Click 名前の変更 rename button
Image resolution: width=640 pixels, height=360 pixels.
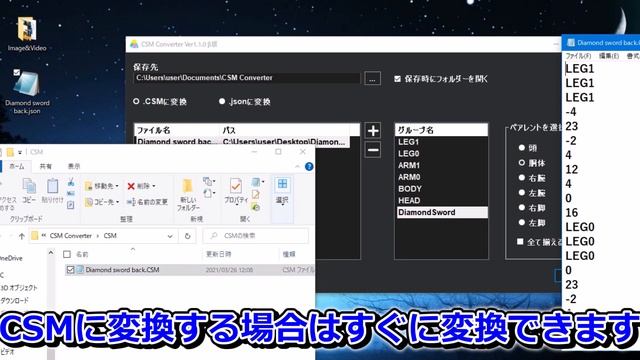(147, 202)
